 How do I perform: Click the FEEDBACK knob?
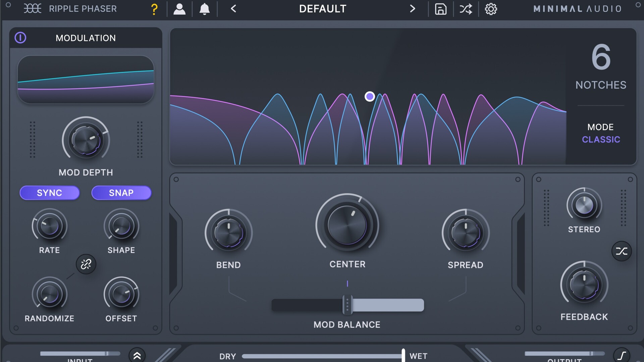click(x=584, y=285)
